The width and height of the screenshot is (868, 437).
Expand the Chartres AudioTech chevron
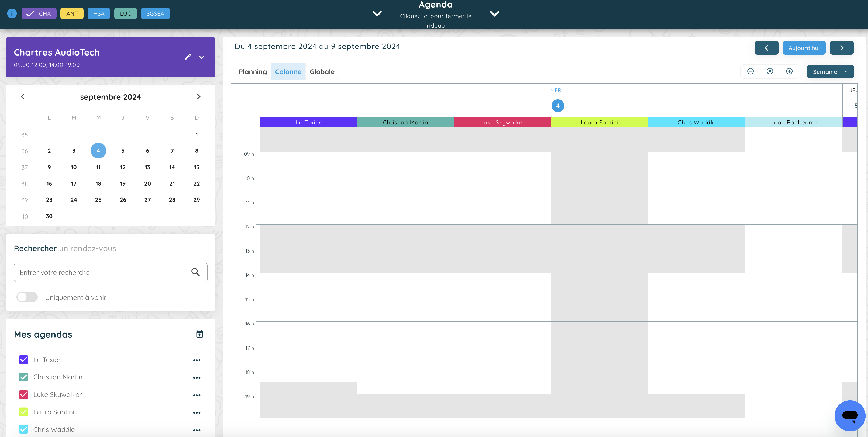pyautogui.click(x=202, y=57)
